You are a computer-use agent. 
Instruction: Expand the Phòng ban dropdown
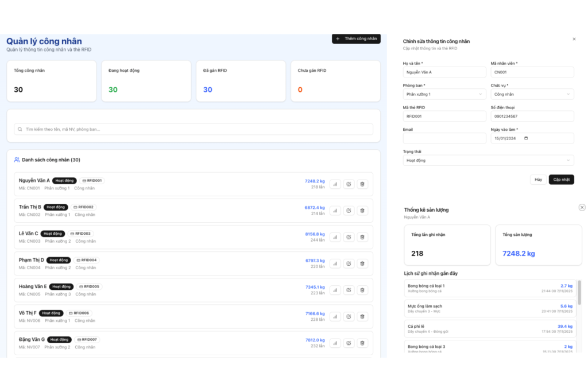coord(444,94)
